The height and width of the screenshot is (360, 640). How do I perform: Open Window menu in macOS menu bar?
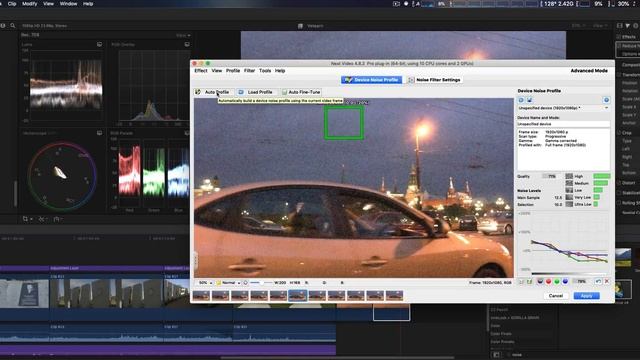(x=68, y=4)
